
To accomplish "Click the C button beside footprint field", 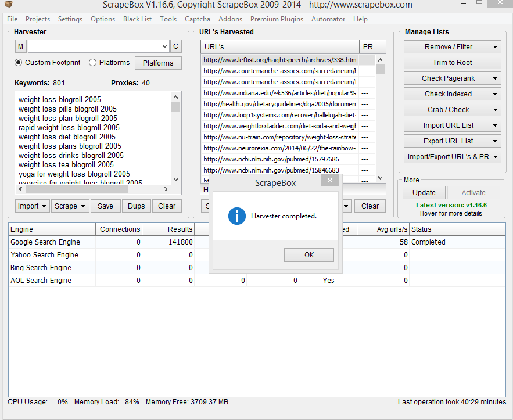I will tap(175, 46).
